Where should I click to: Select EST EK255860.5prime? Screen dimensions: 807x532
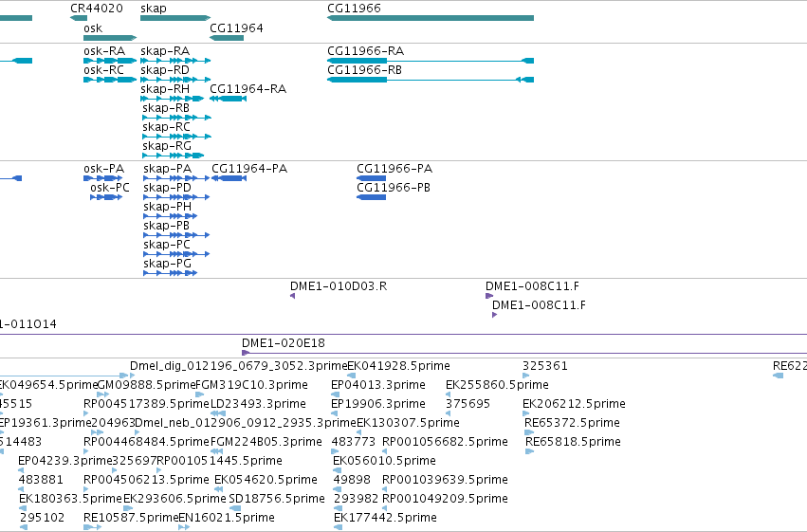pyautogui.click(x=448, y=394)
